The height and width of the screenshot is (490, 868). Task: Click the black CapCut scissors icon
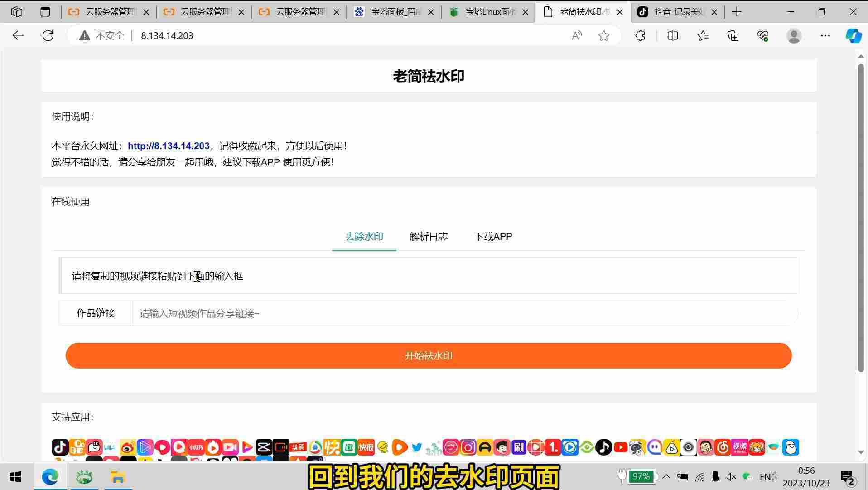coord(264,447)
